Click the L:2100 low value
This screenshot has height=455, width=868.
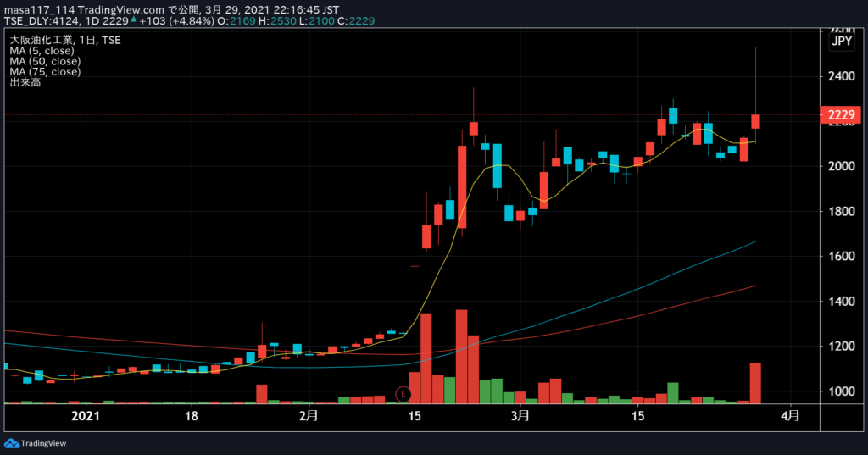click(317, 21)
